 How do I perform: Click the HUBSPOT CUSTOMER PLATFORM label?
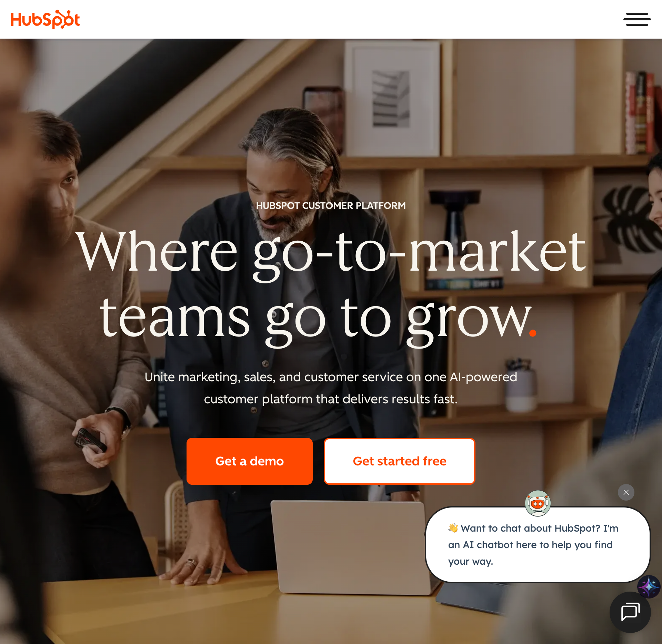[x=331, y=205]
